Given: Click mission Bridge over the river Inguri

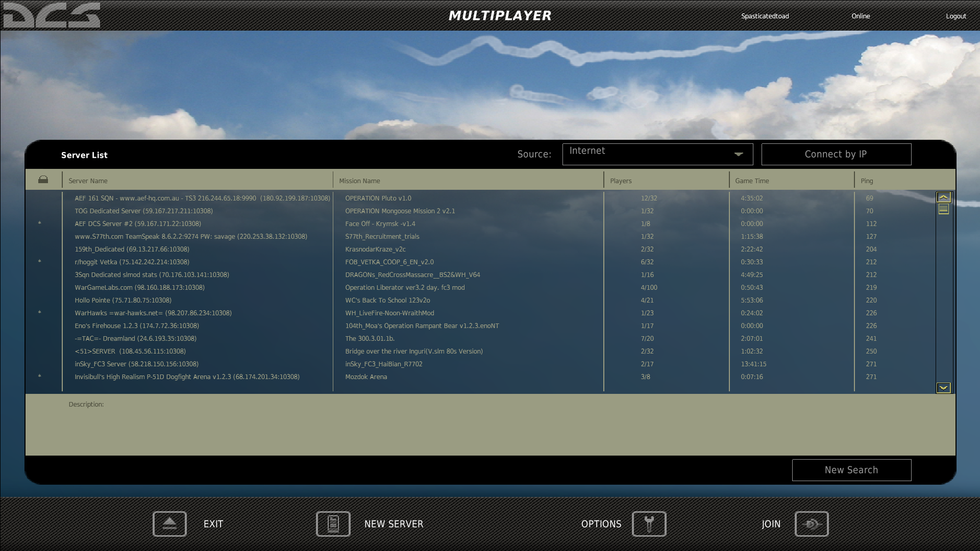Looking at the screenshot, I should click(x=413, y=351).
